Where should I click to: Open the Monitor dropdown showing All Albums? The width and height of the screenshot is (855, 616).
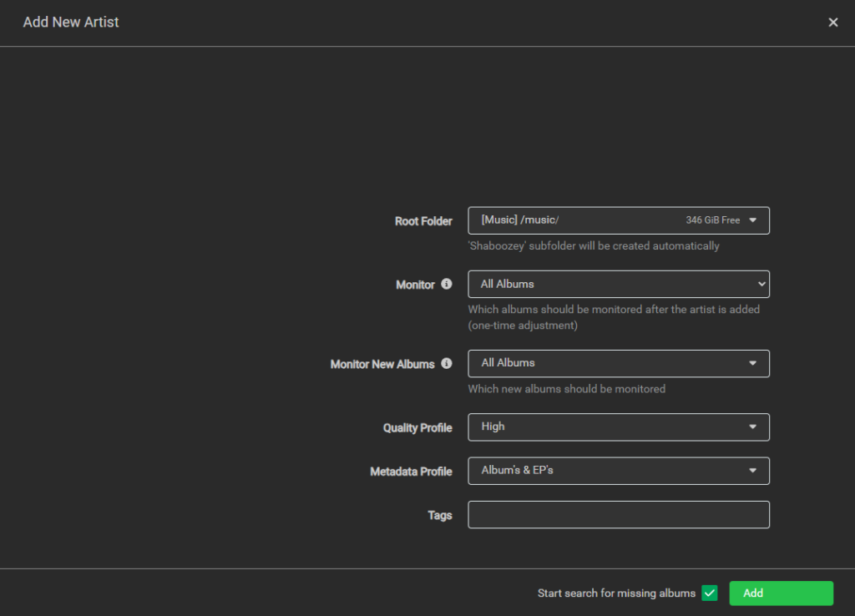[618, 284]
